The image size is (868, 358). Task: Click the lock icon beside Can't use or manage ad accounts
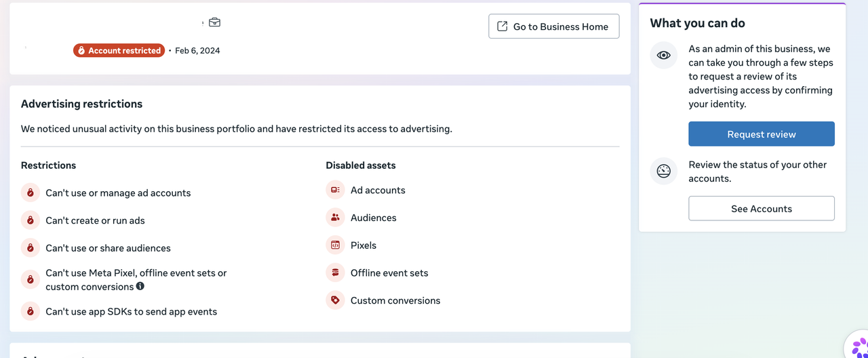pyautogui.click(x=31, y=193)
